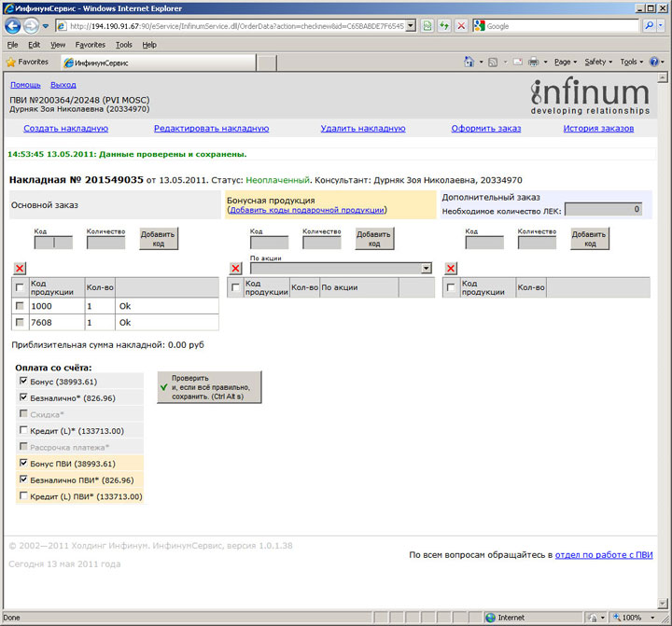Click the Favorites star button
The image size is (672, 626).
[x=27, y=63]
